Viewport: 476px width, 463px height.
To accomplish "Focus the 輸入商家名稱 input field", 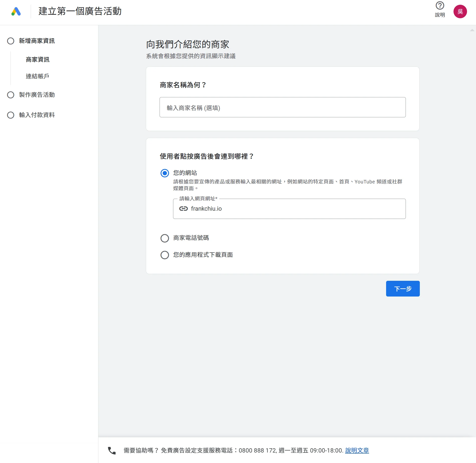I will [x=282, y=107].
